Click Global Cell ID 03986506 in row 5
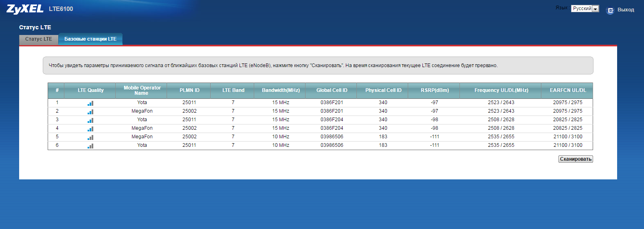This screenshot has height=229, width=644. point(332,137)
